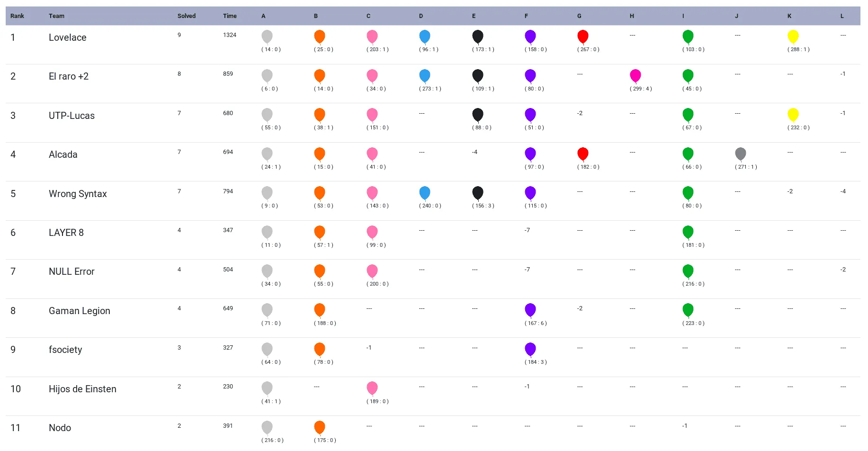This screenshot has height=451, width=868.
Task: Click Lovelace's black balloon for problem E
Action: pos(477,36)
